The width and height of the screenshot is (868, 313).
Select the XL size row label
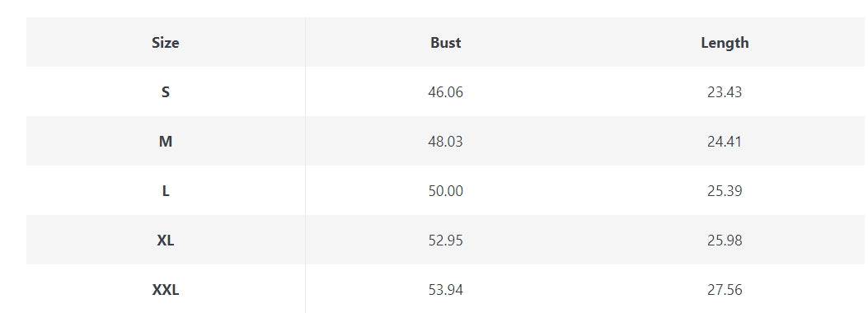pos(166,241)
